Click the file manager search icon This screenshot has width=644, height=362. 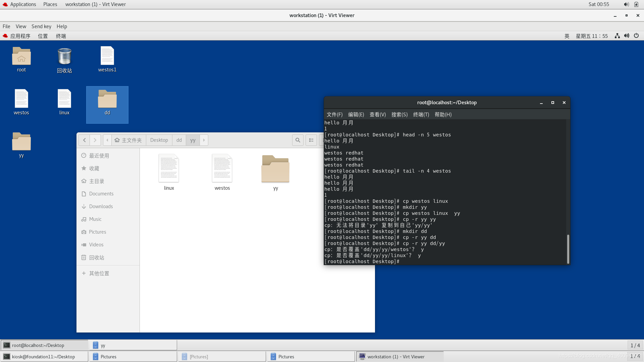click(298, 140)
